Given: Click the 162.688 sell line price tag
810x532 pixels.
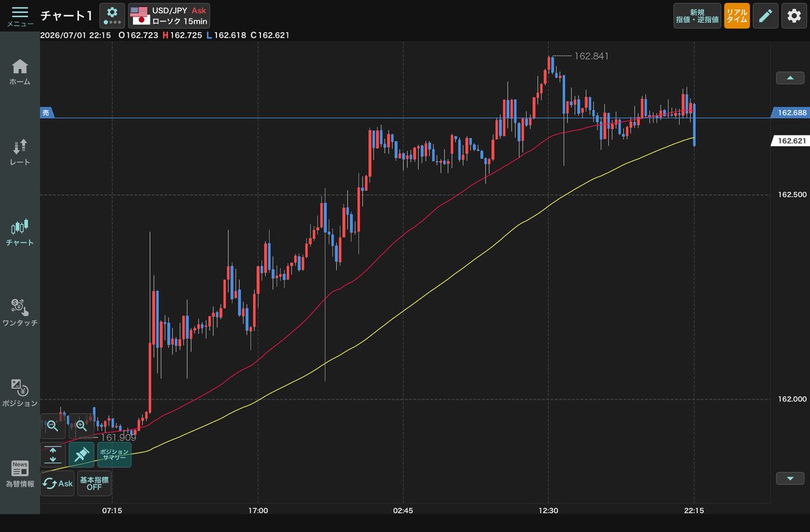Looking at the screenshot, I should tap(792, 113).
